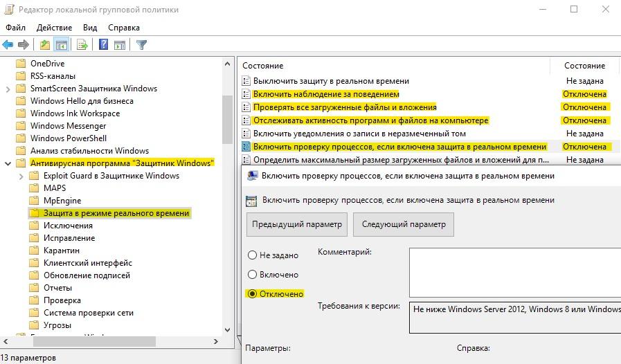Select 'Windows Hello для бизнеса' tree item
This screenshot has width=621, height=364.
[82, 101]
